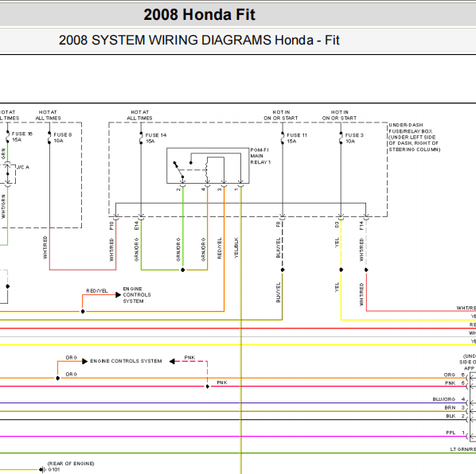Click the E14 connector pin label
476x474 pixels.
click(x=136, y=226)
